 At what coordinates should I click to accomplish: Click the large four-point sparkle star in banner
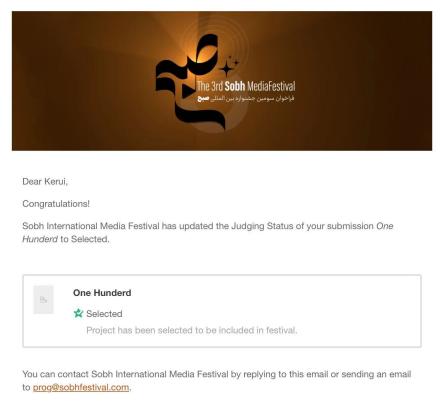tap(226, 69)
